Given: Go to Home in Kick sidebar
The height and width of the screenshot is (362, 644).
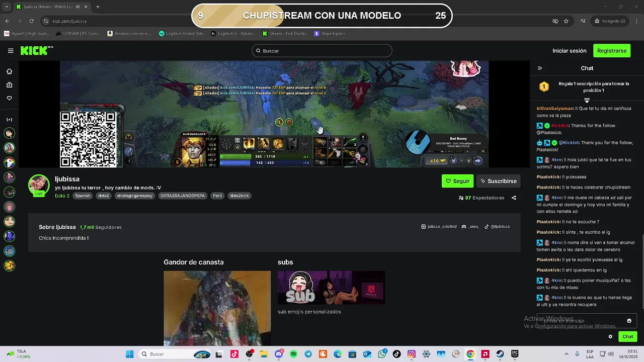Looking at the screenshot, I should click(9, 71).
